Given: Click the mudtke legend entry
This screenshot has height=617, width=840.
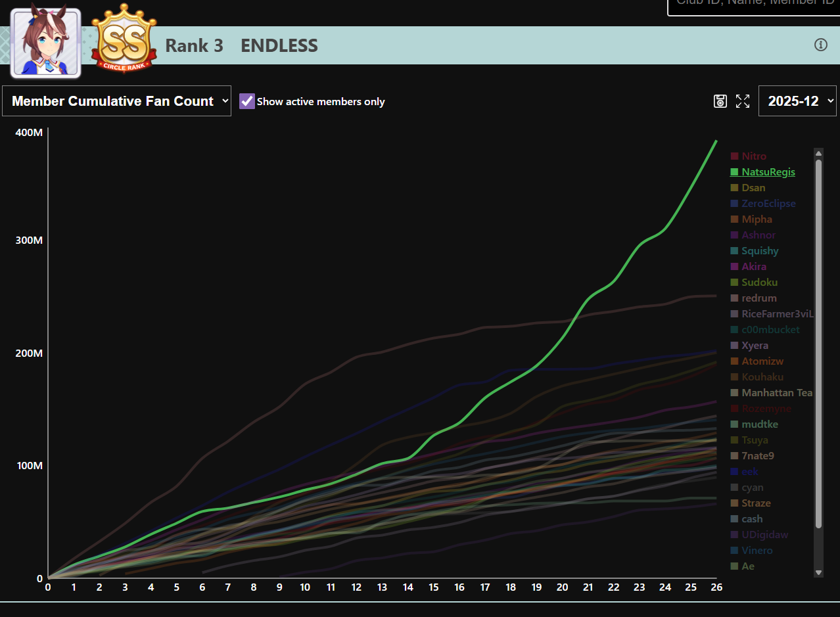Looking at the screenshot, I should coord(755,424).
